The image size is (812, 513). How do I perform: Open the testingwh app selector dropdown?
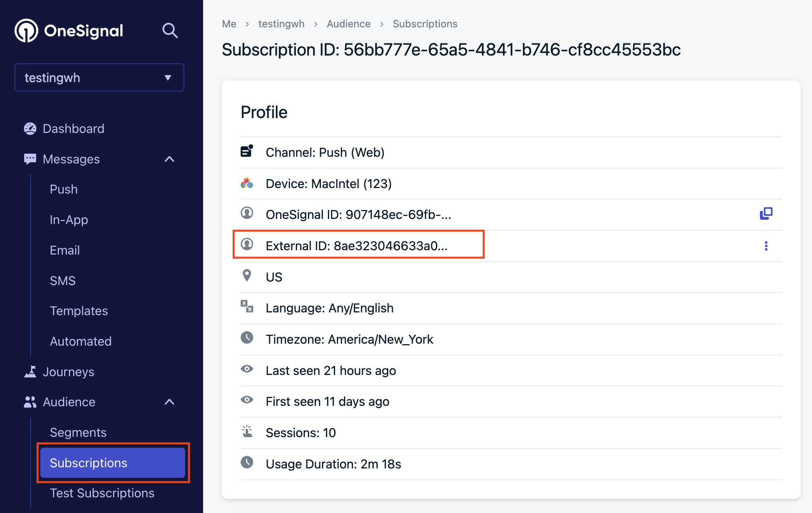point(99,77)
